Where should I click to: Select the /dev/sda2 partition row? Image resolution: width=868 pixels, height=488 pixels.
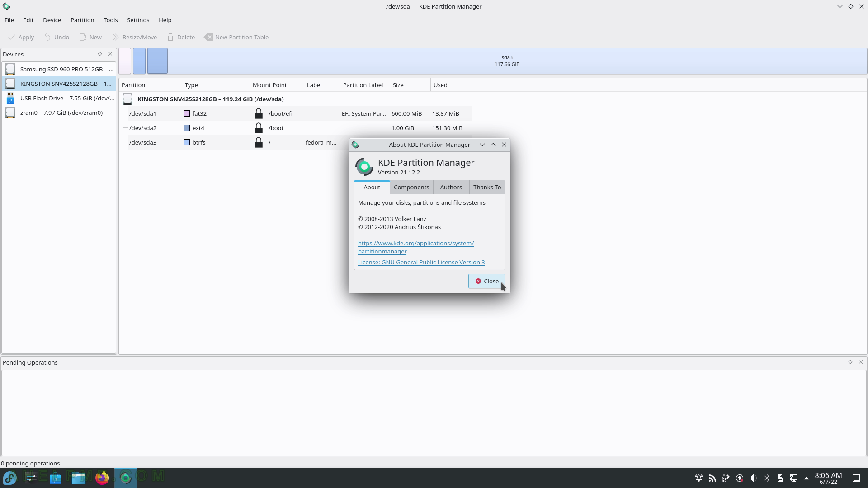pyautogui.click(x=299, y=128)
